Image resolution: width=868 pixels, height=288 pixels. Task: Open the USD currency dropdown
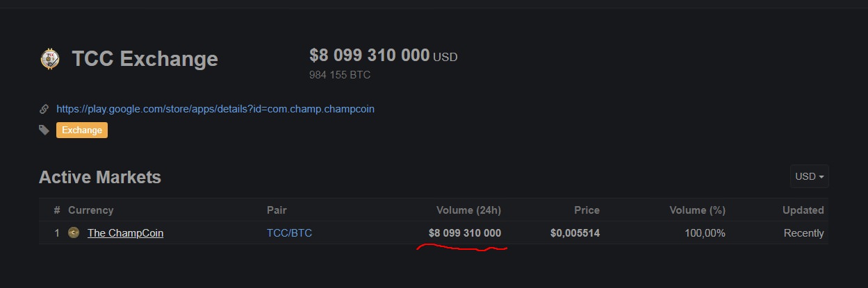pyautogui.click(x=810, y=176)
